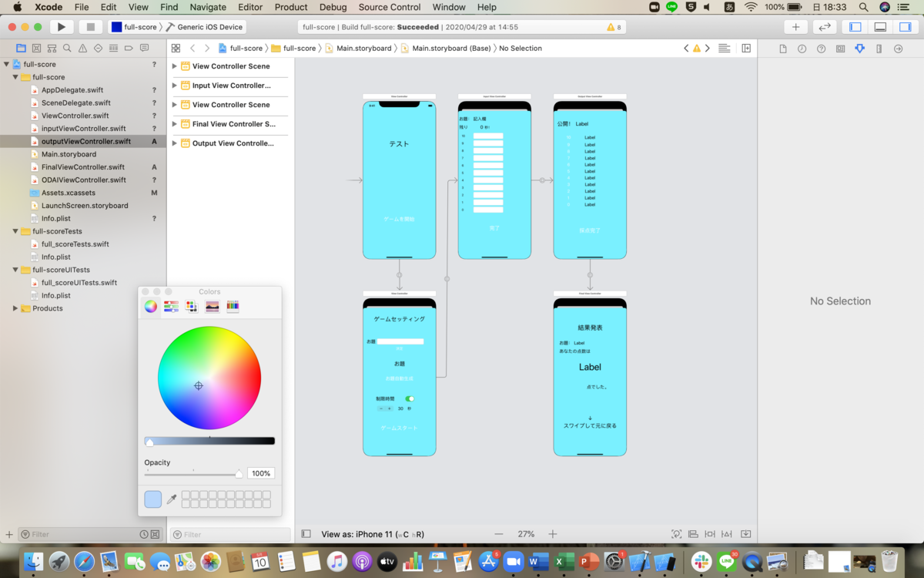Open the Editor menu

(x=250, y=7)
